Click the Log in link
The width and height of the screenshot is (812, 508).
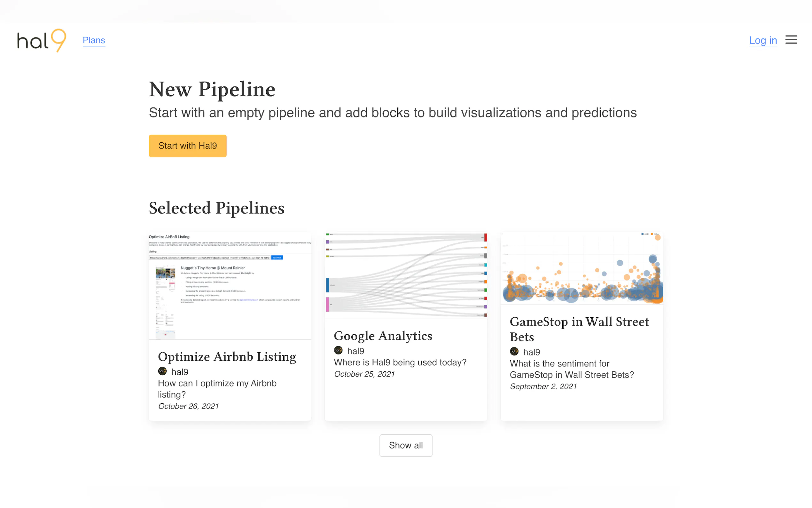(x=763, y=40)
